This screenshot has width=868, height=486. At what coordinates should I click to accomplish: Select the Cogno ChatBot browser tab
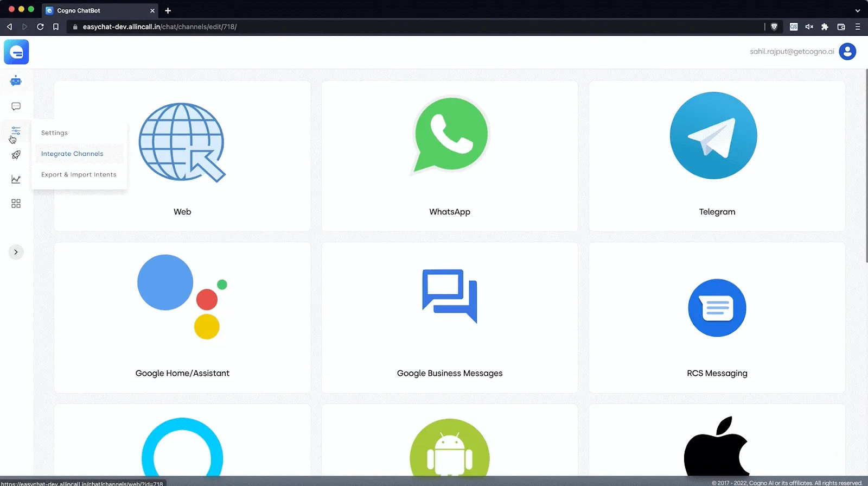click(x=100, y=10)
